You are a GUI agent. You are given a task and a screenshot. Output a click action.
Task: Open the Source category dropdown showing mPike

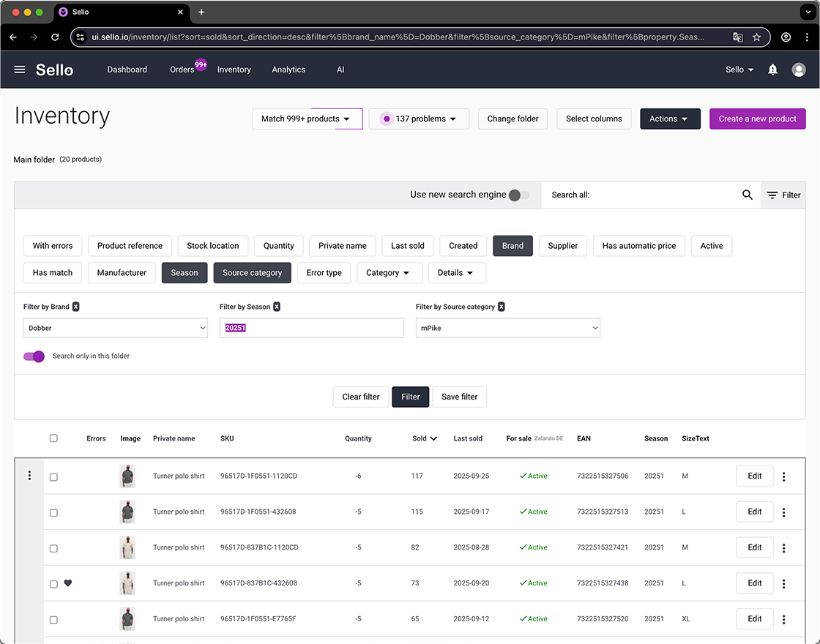(x=507, y=328)
